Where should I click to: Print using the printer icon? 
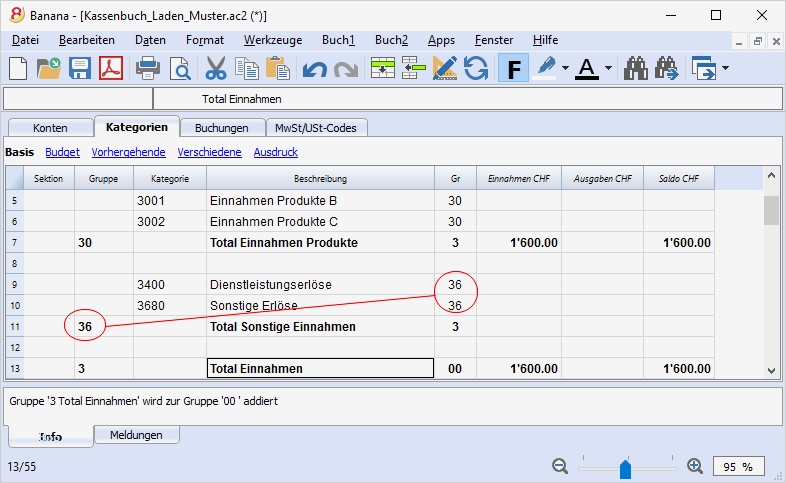(x=148, y=68)
